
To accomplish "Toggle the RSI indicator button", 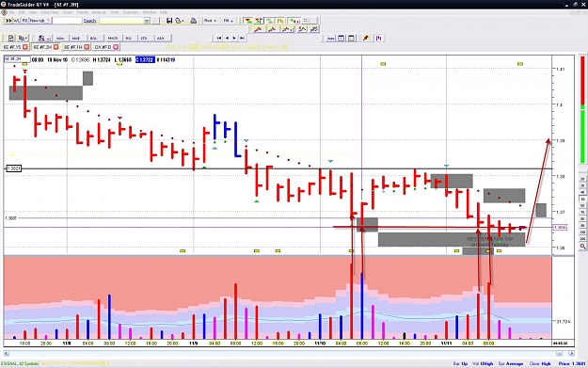I will (129, 38).
